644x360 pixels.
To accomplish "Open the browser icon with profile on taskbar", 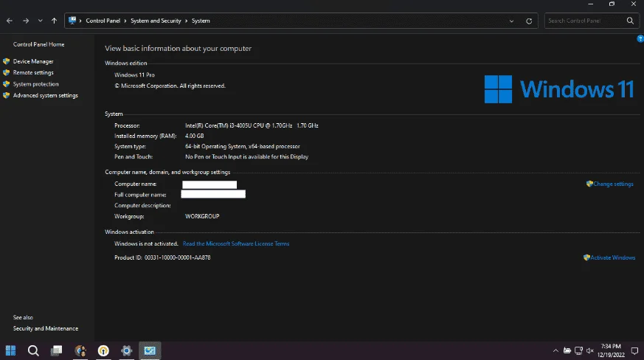I will 80,350.
